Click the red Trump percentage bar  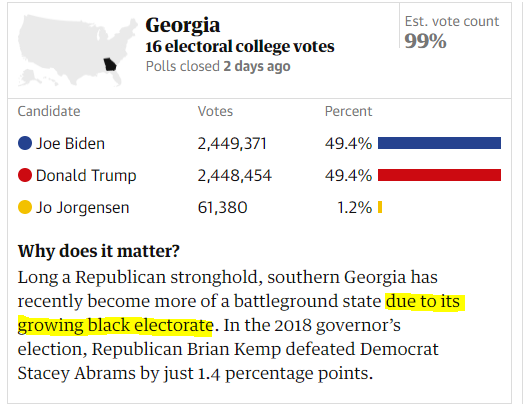(439, 175)
